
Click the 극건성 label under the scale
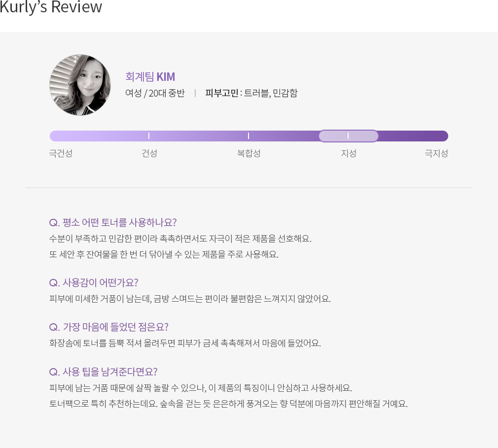(61, 153)
